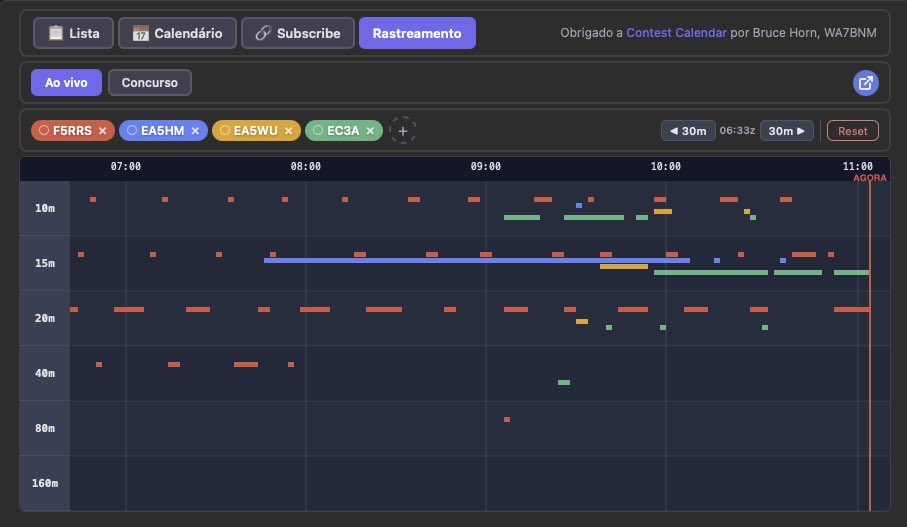This screenshot has width=907, height=527.
Task: Click the AGORA now marker label
Action: [869, 178]
